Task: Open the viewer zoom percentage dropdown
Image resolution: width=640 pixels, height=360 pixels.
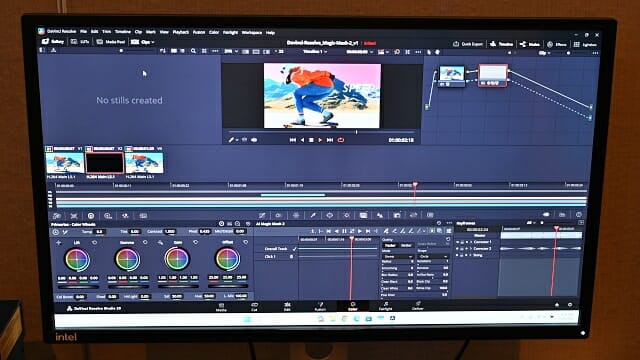Action: tap(230, 51)
